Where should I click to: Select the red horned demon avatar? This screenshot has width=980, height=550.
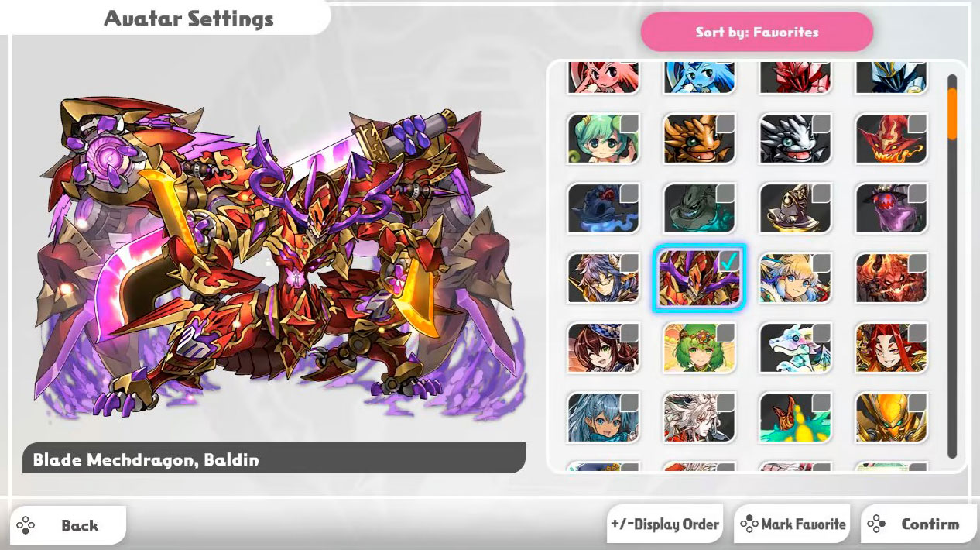pyautogui.click(x=891, y=277)
